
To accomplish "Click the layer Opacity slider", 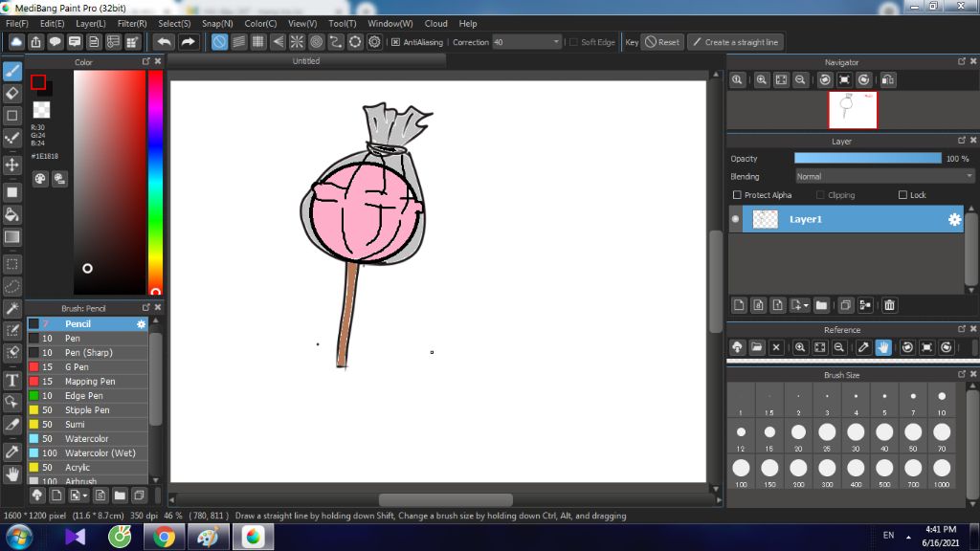I will (x=867, y=159).
